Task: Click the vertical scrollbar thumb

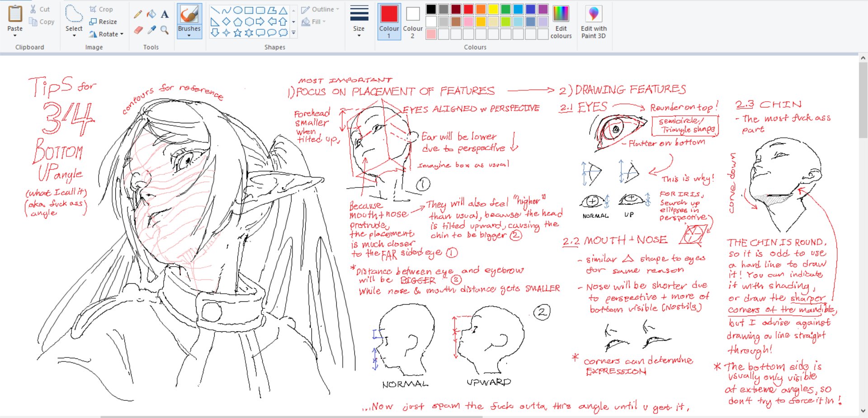Action: 863,99
